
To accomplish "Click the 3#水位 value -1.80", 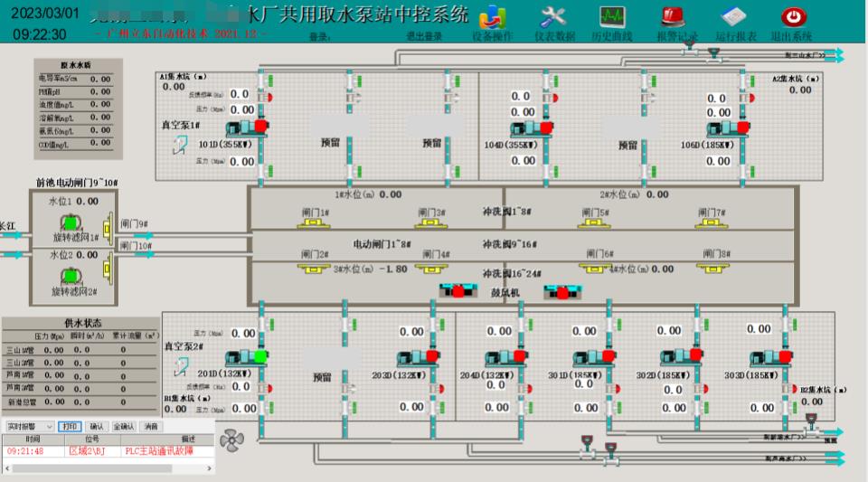I will pos(393,269).
